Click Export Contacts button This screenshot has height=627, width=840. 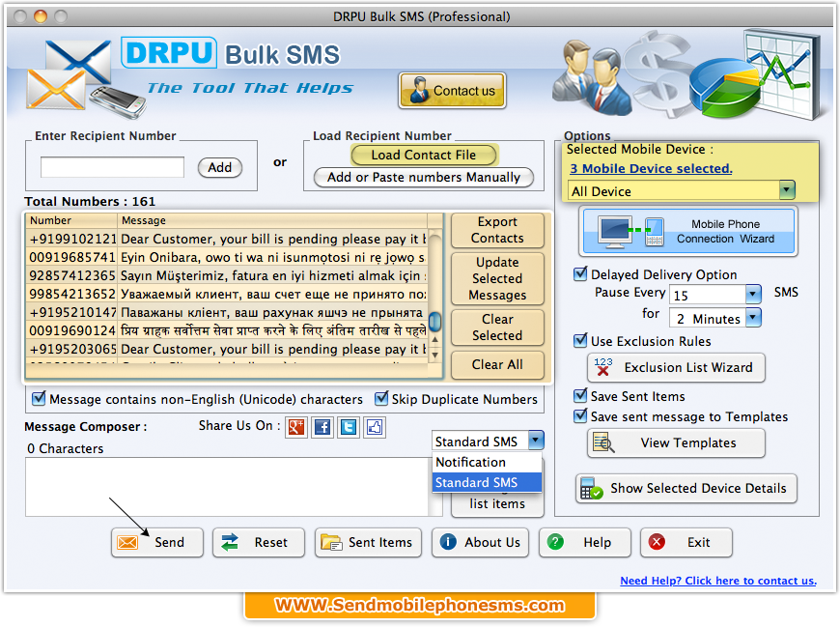coord(497,230)
